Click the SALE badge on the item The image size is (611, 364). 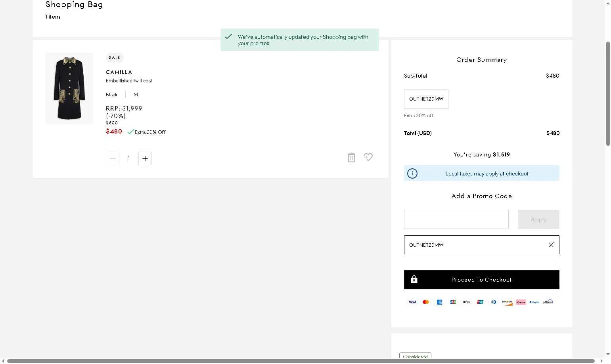[x=115, y=57]
